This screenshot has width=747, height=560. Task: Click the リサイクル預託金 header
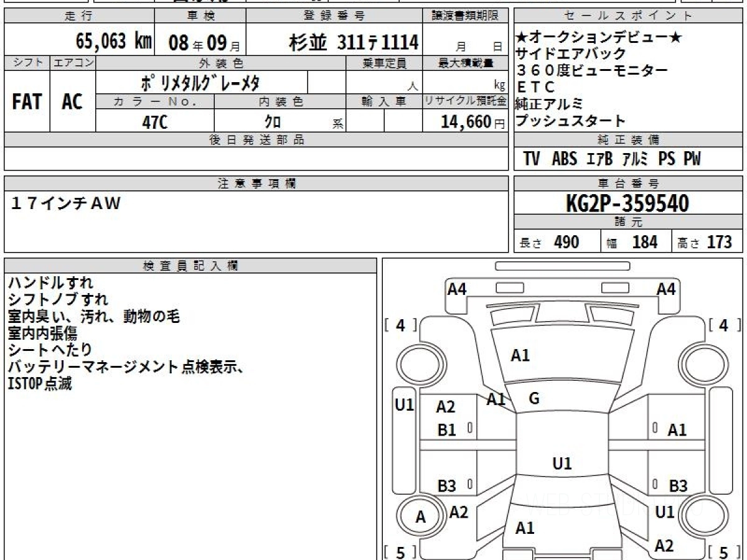point(466,101)
